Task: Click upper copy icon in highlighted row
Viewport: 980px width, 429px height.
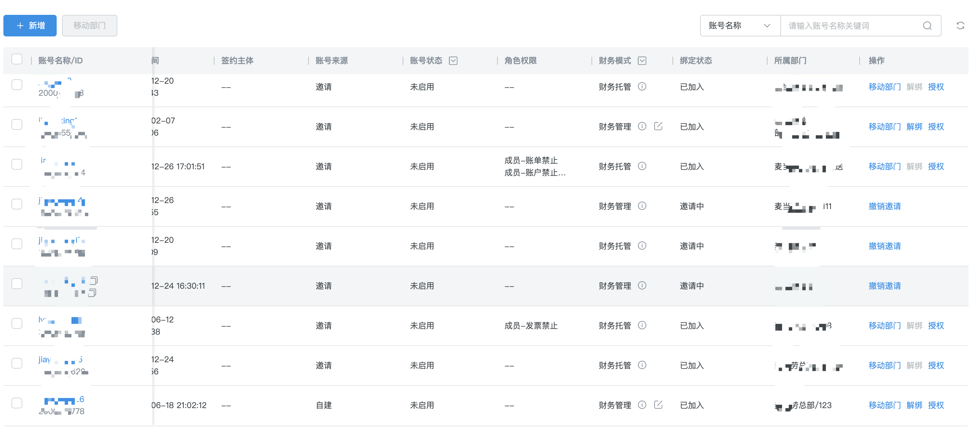Action: point(94,281)
